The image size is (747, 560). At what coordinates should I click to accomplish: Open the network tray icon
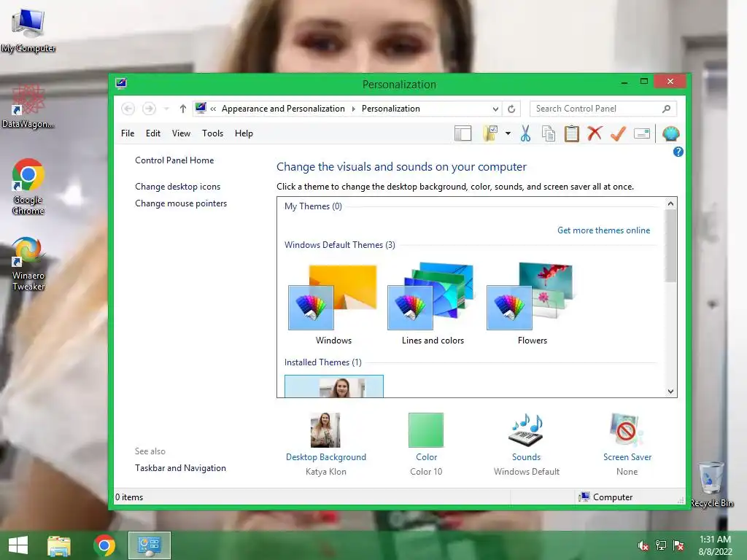tap(661, 545)
